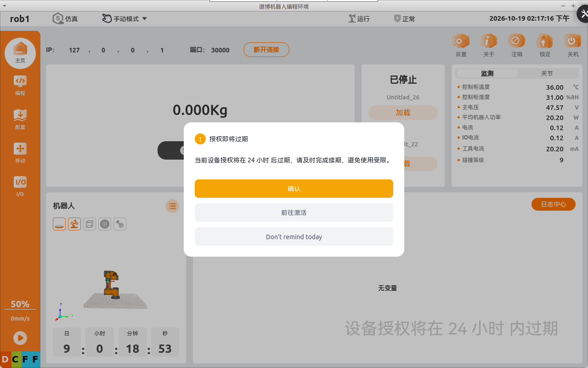Viewport: 588px width, 368px height.
Task: Click the 确认 button in the dialog
Action: [x=294, y=189]
